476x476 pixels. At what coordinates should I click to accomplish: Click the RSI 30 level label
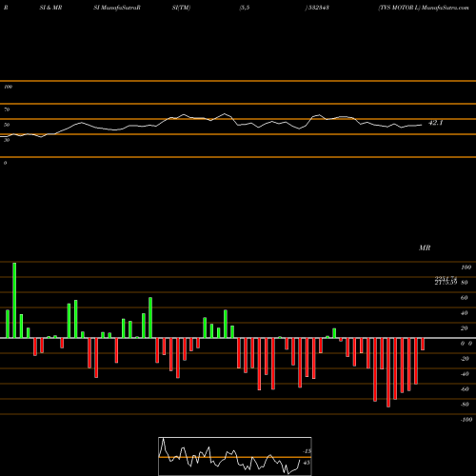click(x=7, y=140)
